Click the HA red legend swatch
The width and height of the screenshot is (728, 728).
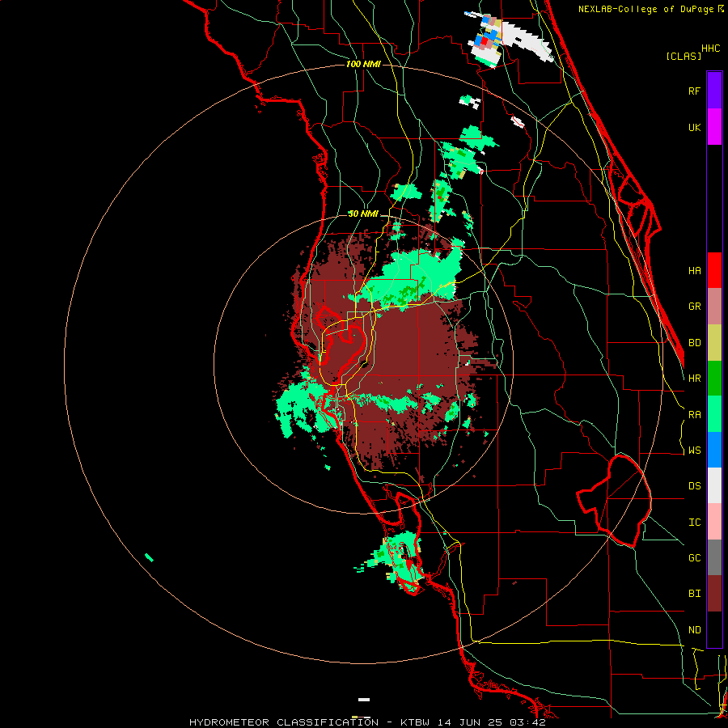coord(714,270)
